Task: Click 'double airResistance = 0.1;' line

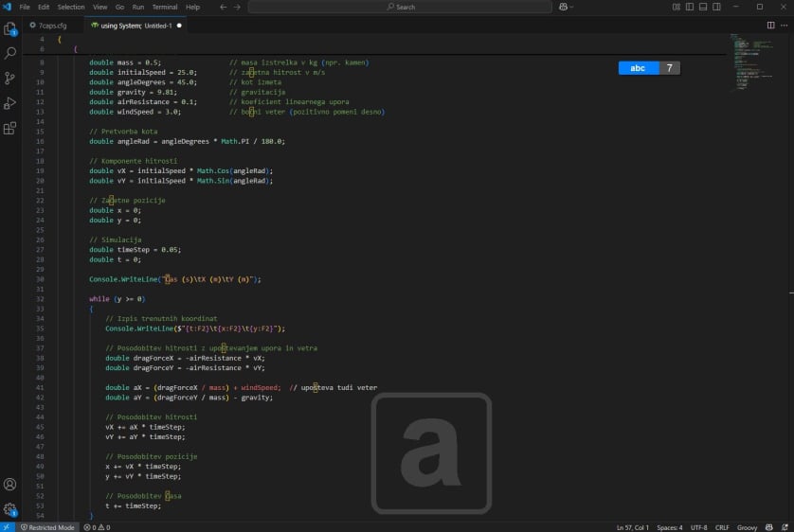Action: 143,101
